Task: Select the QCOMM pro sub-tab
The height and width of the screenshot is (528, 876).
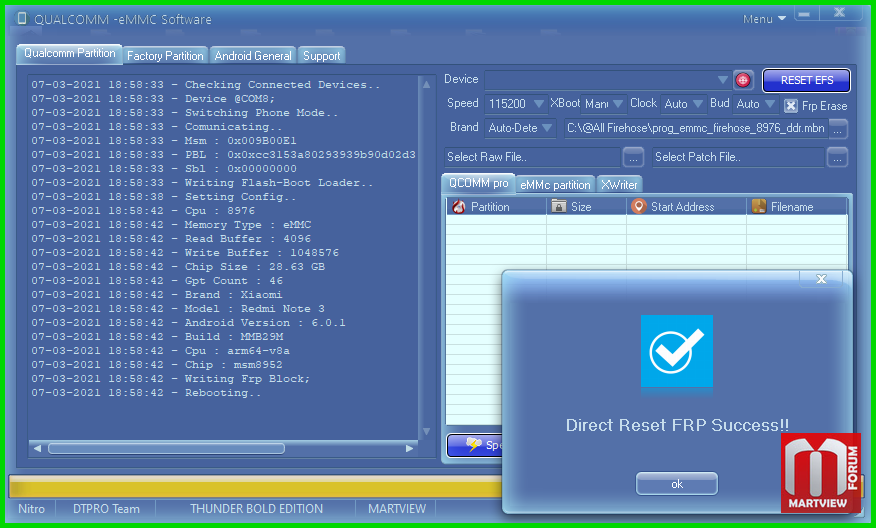Action: (479, 183)
